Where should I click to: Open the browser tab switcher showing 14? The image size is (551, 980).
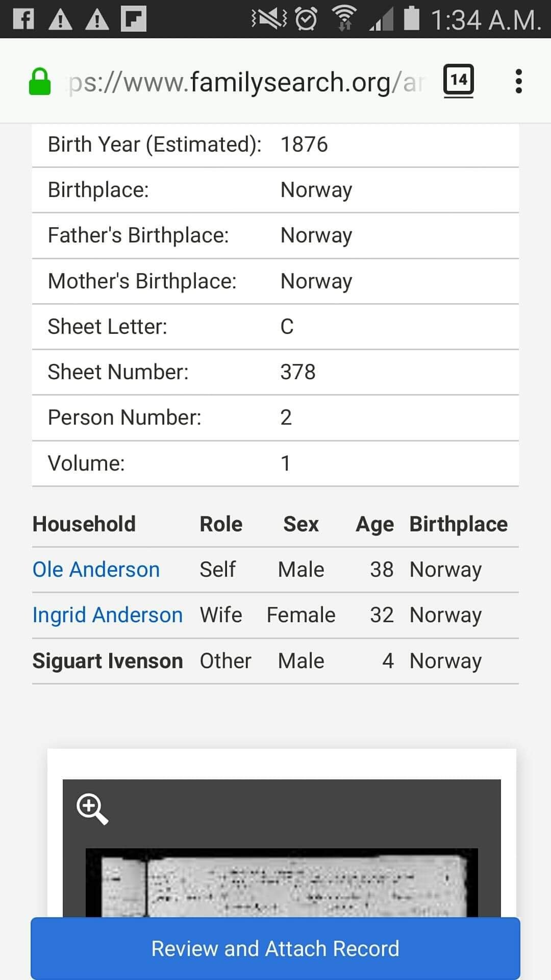coord(458,81)
